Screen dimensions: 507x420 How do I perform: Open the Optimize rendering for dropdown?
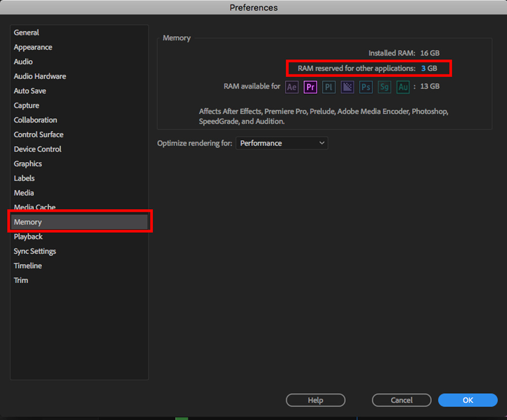(281, 143)
